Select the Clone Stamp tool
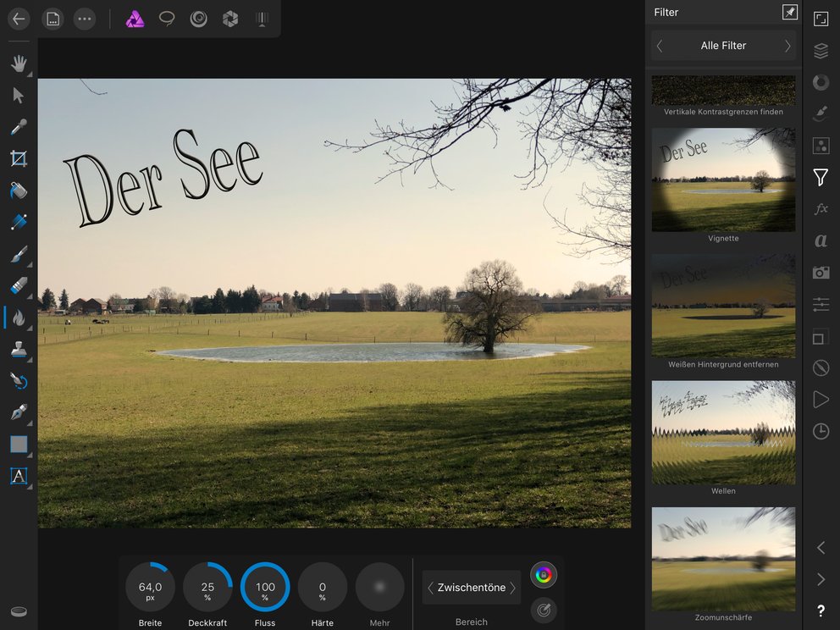Image resolution: width=840 pixels, height=630 pixels. [19, 349]
